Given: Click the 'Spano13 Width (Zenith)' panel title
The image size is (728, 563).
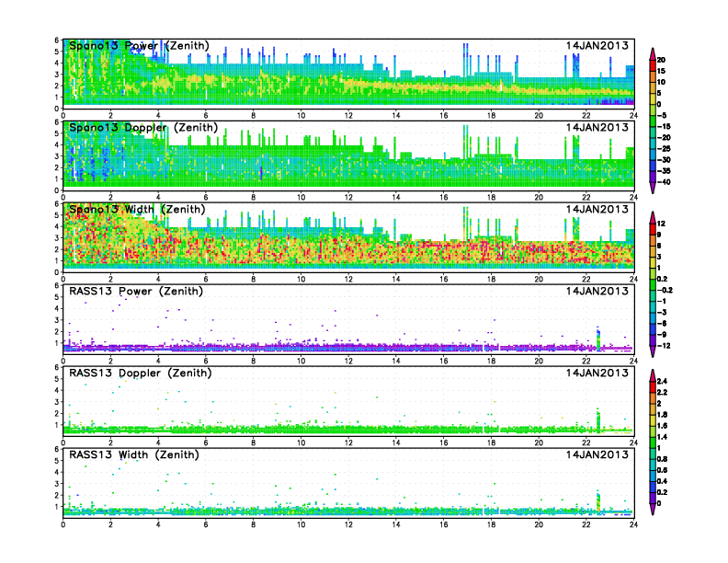Looking at the screenshot, I should tap(137, 210).
